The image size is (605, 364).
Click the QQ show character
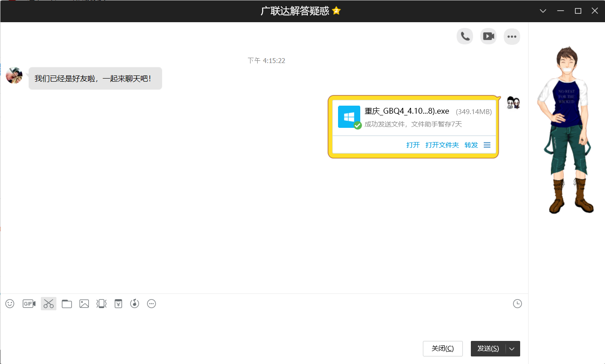pyautogui.click(x=565, y=129)
